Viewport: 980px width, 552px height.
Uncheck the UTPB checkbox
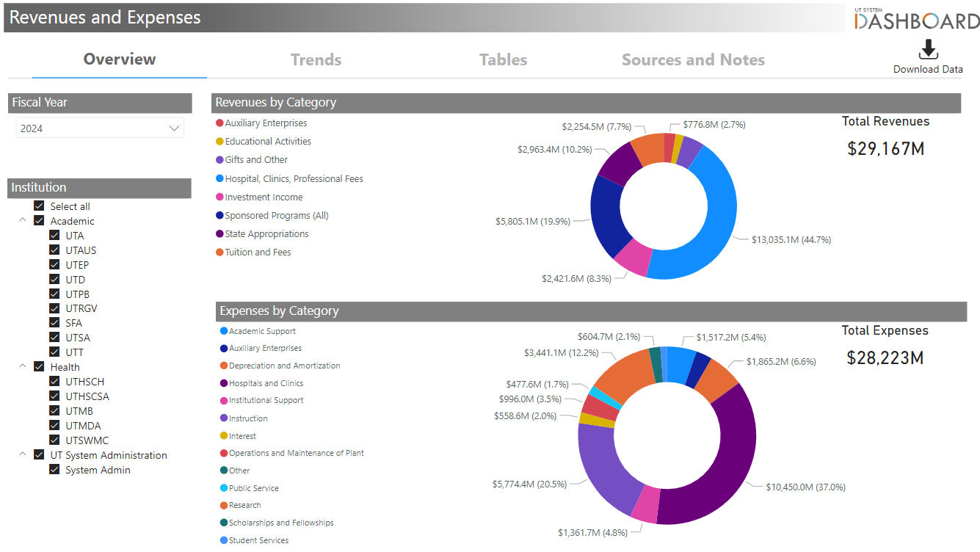(54, 294)
